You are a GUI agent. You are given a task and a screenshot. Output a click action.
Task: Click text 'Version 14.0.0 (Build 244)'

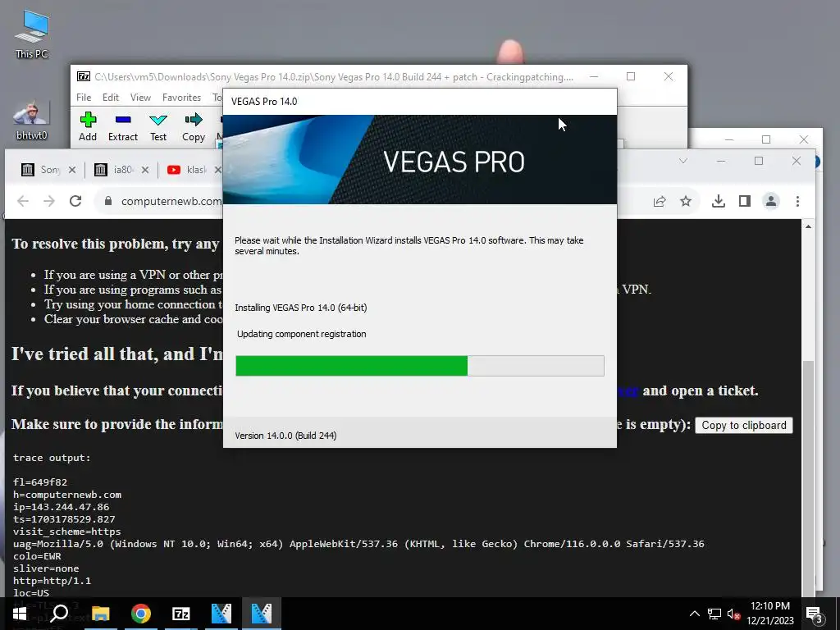point(285,436)
